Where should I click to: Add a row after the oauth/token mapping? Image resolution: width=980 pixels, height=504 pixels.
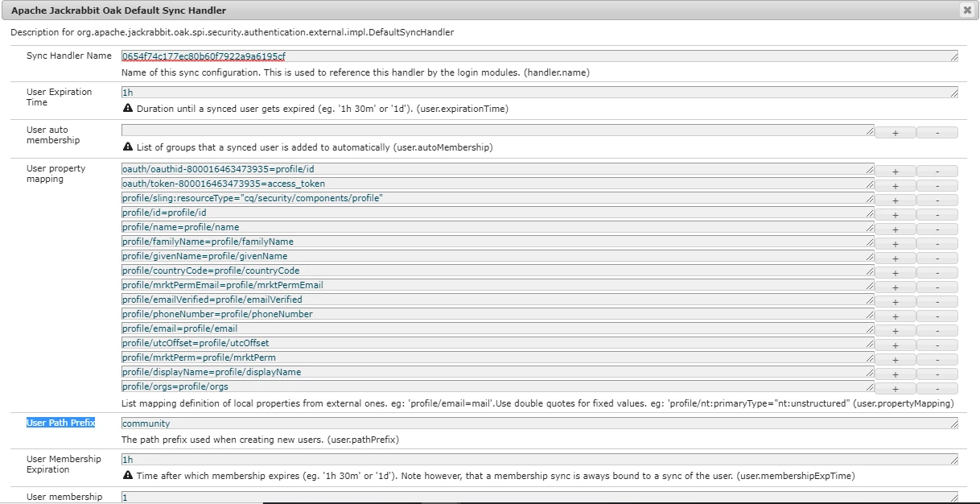tap(896, 186)
